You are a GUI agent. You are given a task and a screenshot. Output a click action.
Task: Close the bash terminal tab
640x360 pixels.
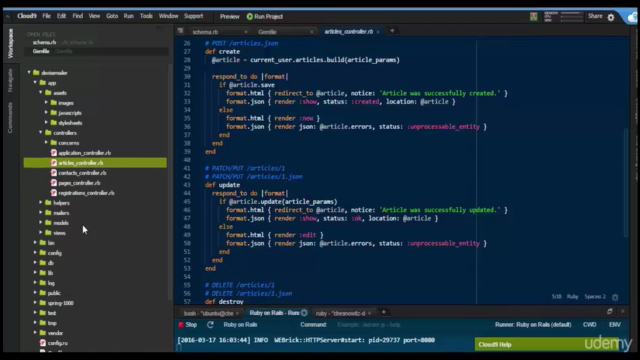pyautogui.click(x=237, y=313)
